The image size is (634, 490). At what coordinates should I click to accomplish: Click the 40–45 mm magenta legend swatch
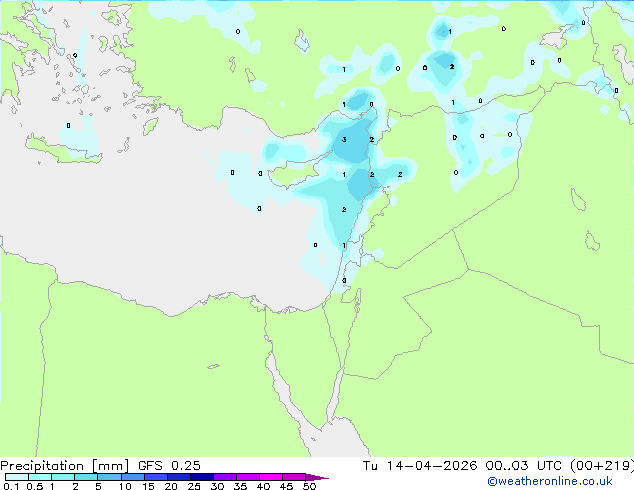[x=271, y=477]
